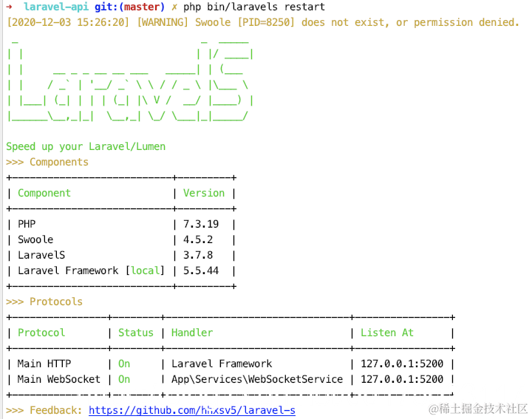The image size is (532, 419).
Task: Open the github.com laravel-s feedback link
Action: pyautogui.click(x=192, y=410)
